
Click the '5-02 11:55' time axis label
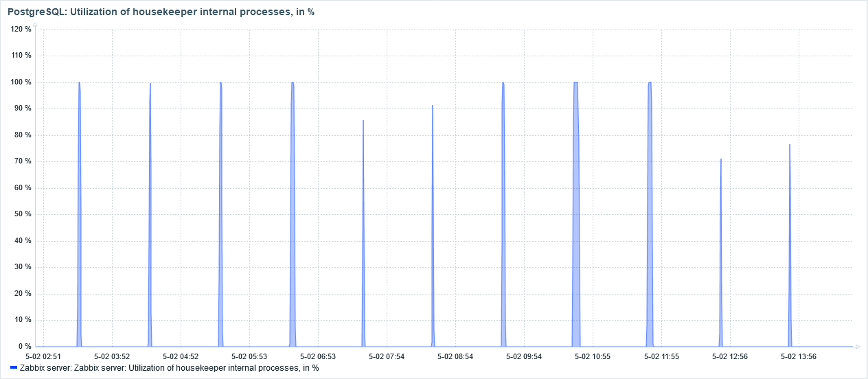661,356
